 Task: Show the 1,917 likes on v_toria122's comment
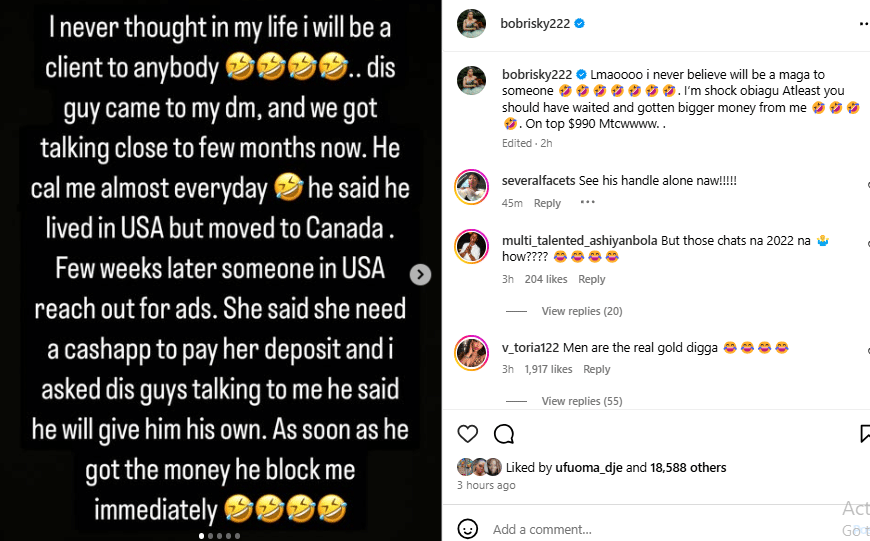coord(548,369)
